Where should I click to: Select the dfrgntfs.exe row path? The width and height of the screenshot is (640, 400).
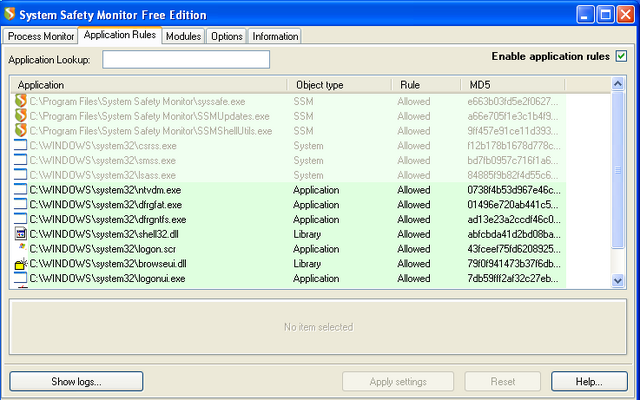click(x=108, y=219)
